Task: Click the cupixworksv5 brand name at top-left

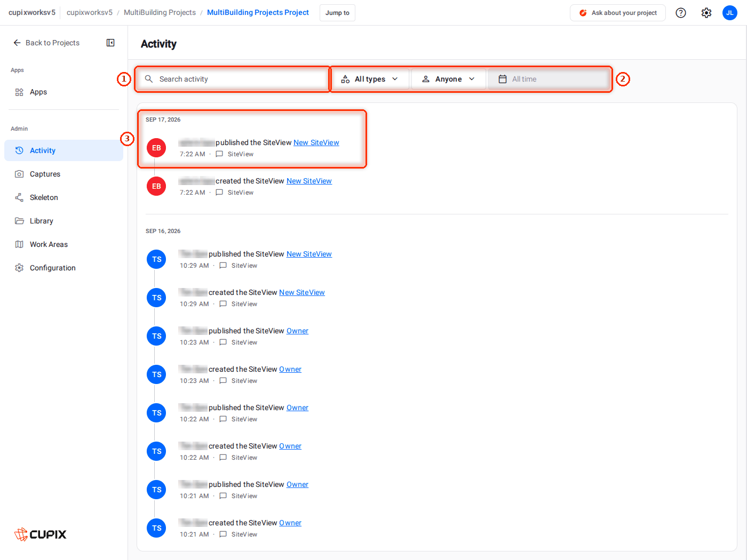Action: [x=32, y=12]
